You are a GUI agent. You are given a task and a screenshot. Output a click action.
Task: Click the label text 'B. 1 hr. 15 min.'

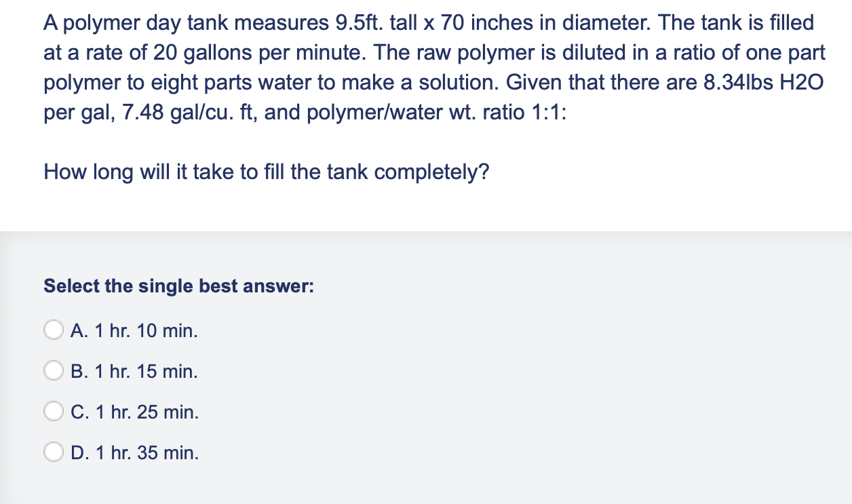click(x=134, y=372)
